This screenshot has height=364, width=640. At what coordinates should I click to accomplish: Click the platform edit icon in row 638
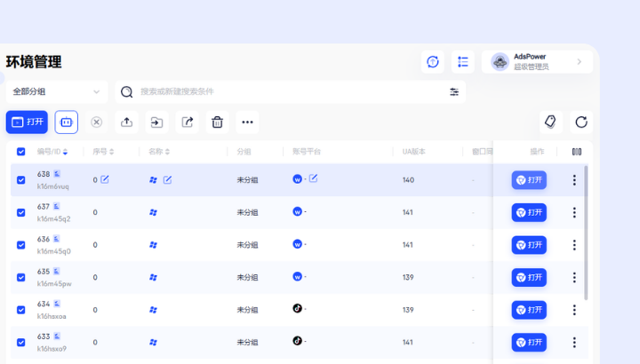click(313, 178)
